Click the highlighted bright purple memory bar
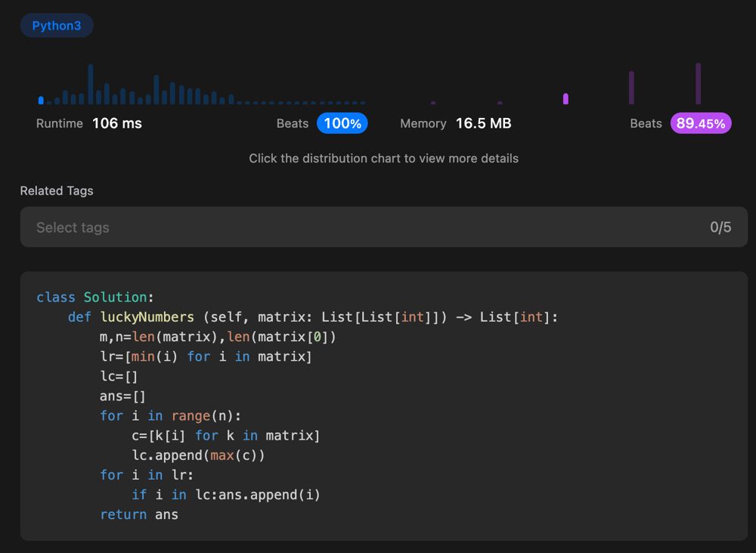The image size is (756, 553). pos(565,99)
